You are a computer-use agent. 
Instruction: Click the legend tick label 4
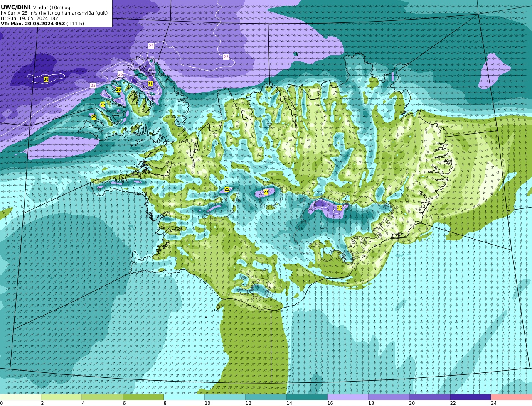pyautogui.click(x=83, y=403)
